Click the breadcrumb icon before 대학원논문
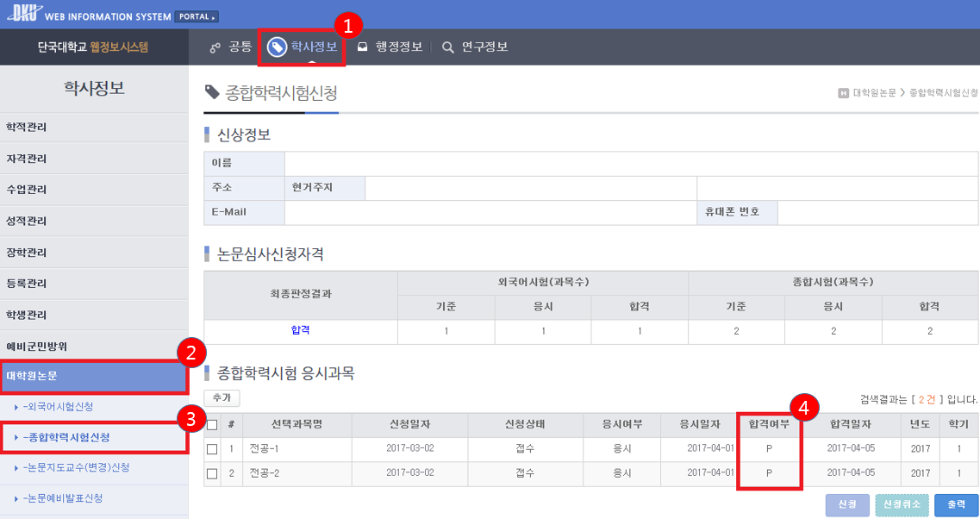Viewport: 980px width, 519px height. [x=843, y=92]
